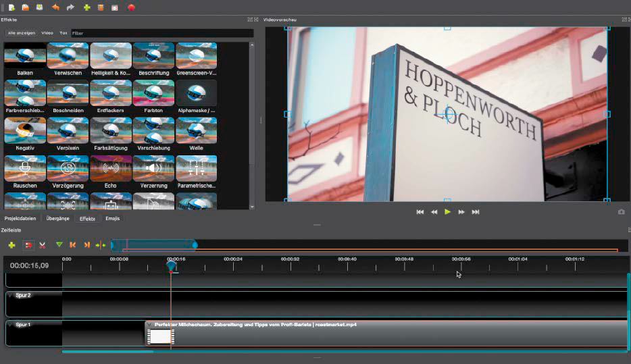The height and width of the screenshot is (364, 631).
Task: Switch to fullscreen view via the toolbar icon
Action: click(115, 7)
